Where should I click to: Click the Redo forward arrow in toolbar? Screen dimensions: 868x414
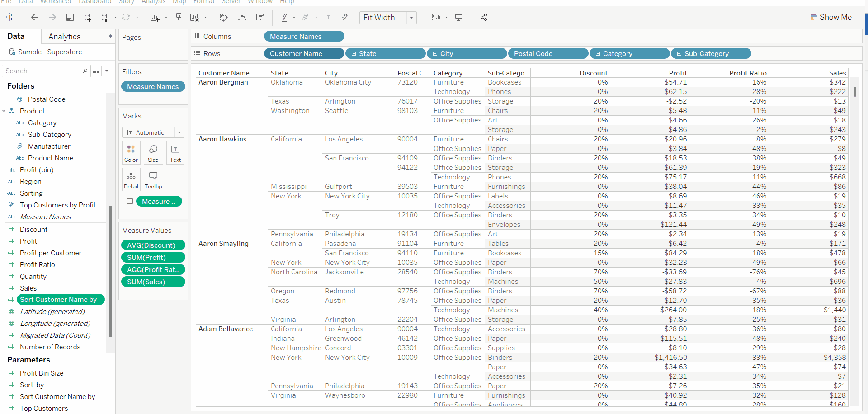(x=52, y=17)
